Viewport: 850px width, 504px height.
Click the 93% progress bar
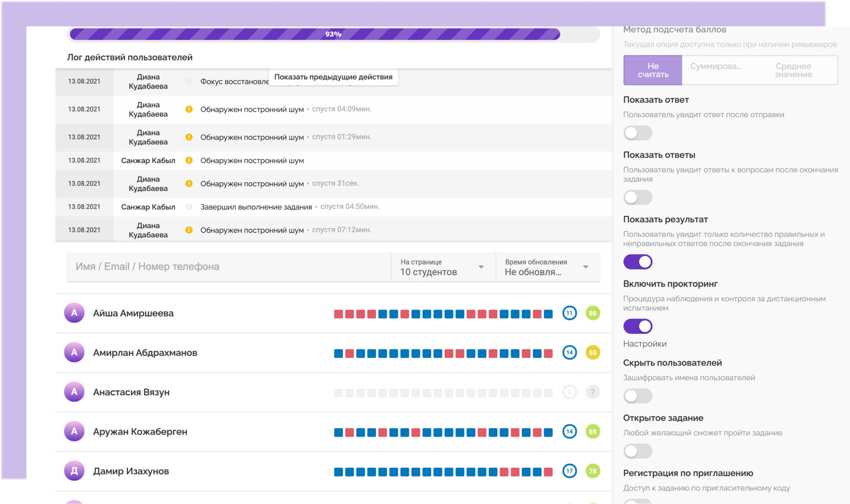click(334, 34)
